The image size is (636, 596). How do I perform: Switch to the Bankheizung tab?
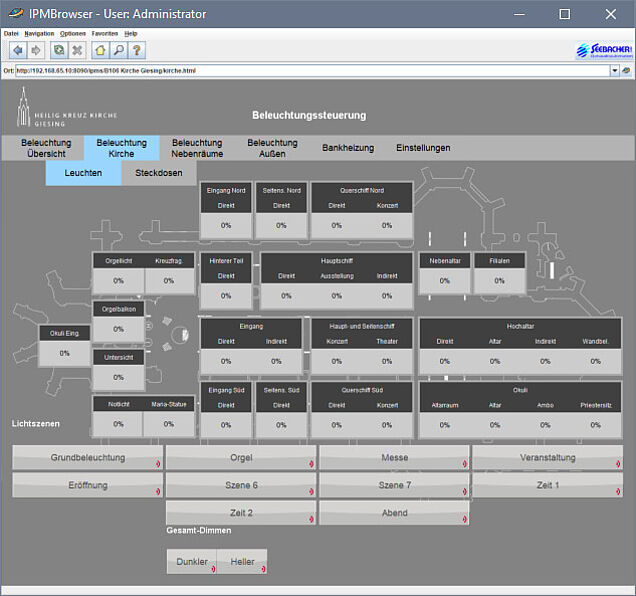pyautogui.click(x=348, y=148)
